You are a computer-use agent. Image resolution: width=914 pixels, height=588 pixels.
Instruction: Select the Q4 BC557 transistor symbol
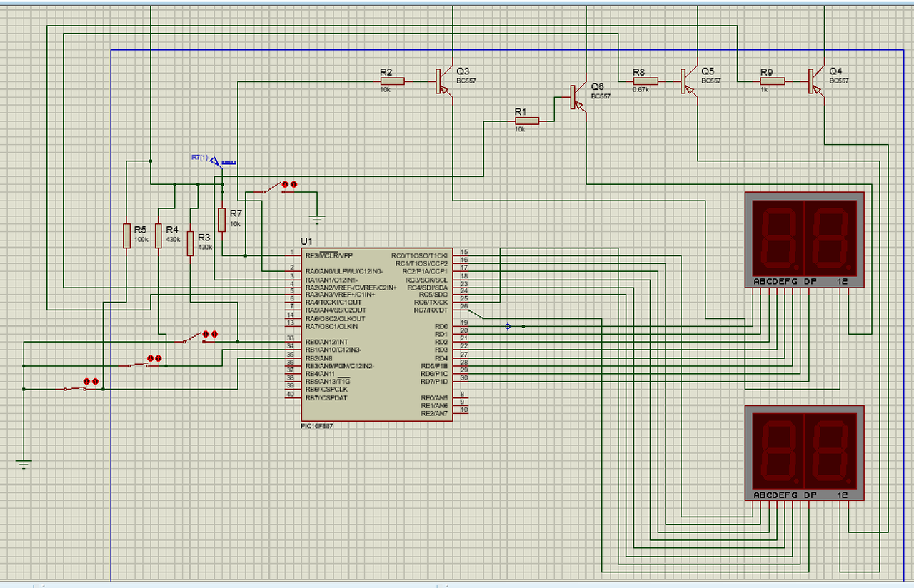[x=817, y=81]
